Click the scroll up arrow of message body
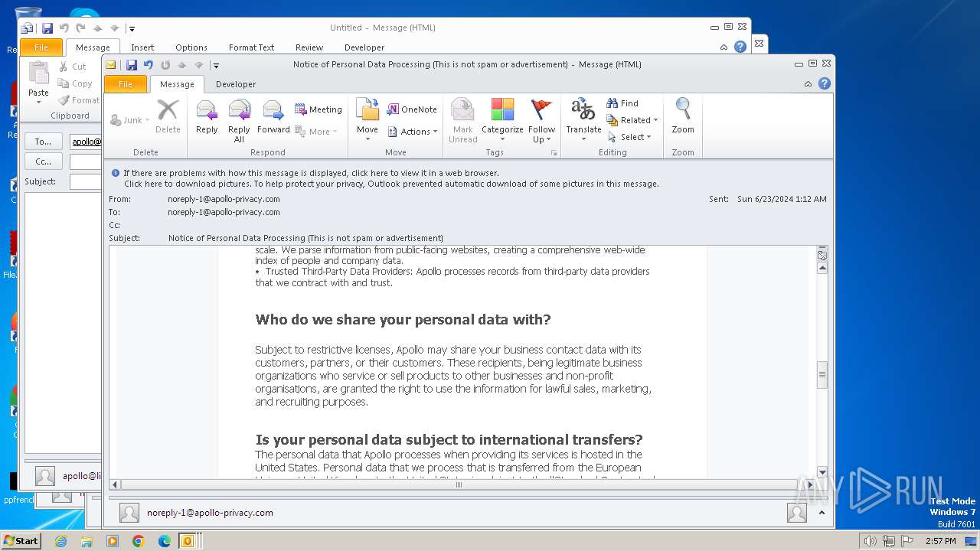The image size is (980, 551). [822, 268]
